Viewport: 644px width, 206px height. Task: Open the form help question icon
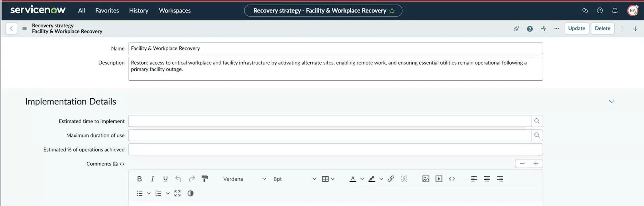point(530,29)
